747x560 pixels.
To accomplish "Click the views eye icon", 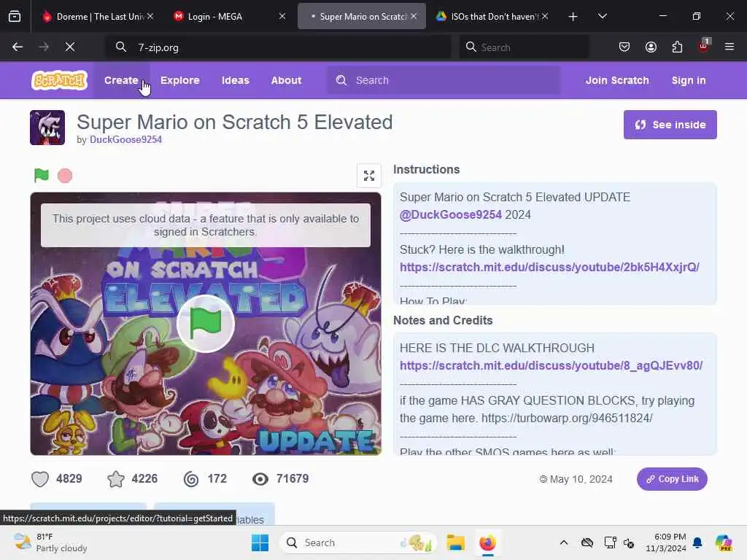I will tap(260, 479).
